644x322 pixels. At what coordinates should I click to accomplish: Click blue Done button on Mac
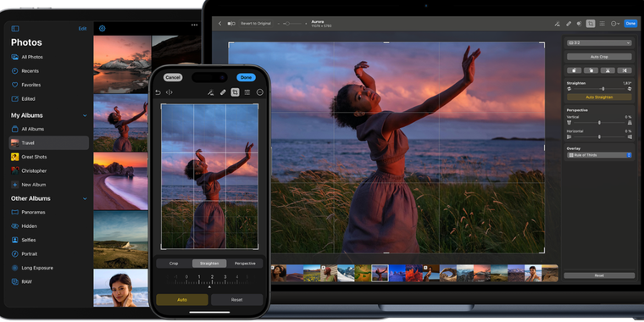630,24
